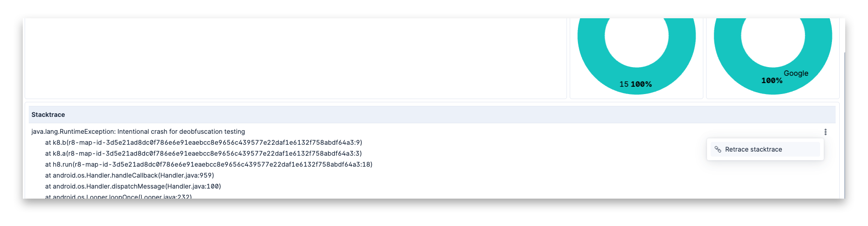Click the k8.b stack frame line
Image resolution: width=868 pixels, height=226 pixels.
[203, 142]
